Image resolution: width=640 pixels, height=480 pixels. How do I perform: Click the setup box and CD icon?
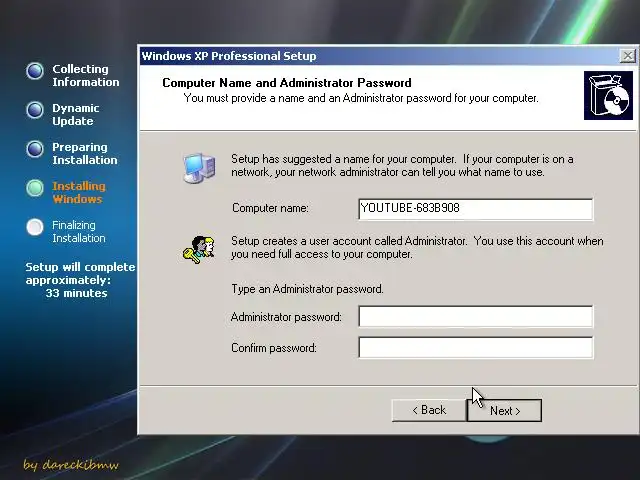point(608,96)
